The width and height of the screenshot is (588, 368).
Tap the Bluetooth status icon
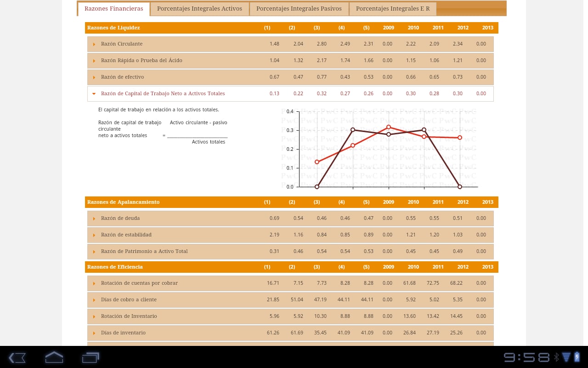coord(556,357)
